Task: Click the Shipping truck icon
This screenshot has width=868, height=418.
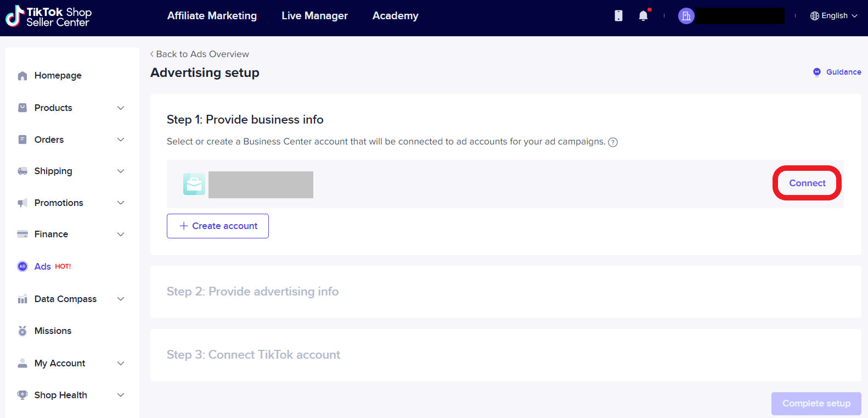Action: pyautogui.click(x=22, y=171)
